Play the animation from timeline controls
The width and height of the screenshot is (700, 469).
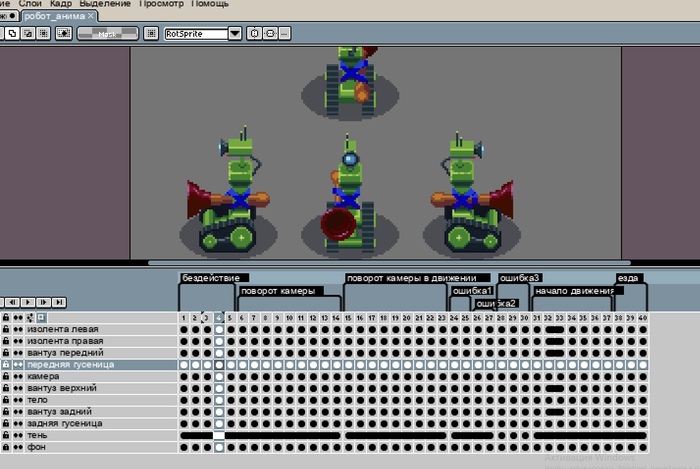tap(28, 302)
